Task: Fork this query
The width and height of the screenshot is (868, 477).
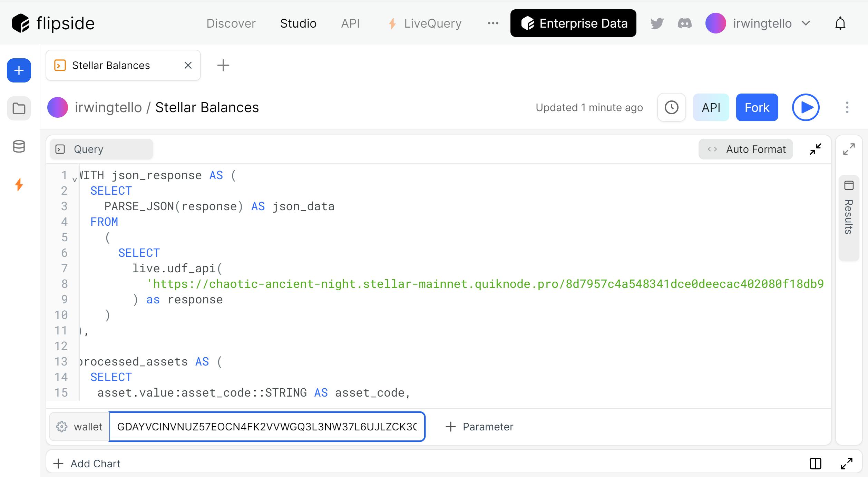Action: coord(757,107)
